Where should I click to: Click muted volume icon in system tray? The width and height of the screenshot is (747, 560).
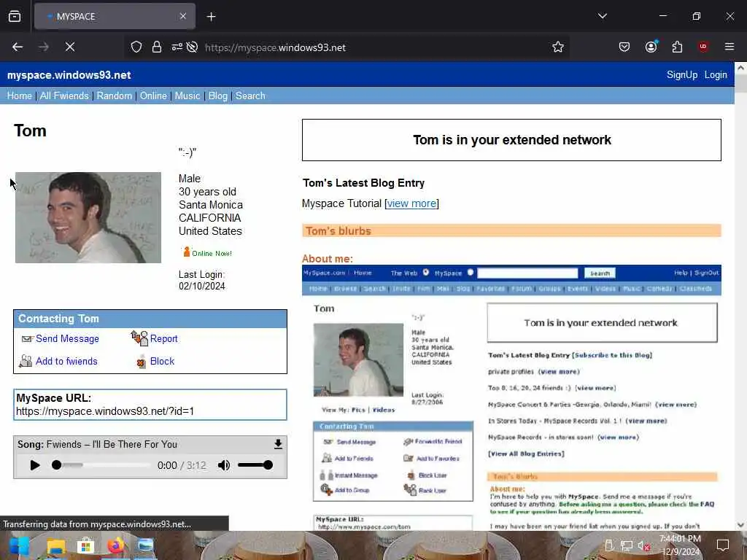(x=643, y=545)
